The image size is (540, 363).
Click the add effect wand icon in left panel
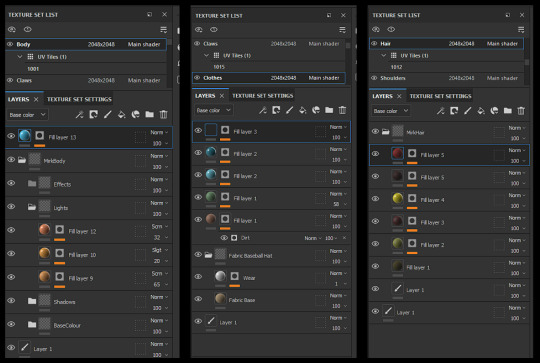click(x=79, y=114)
